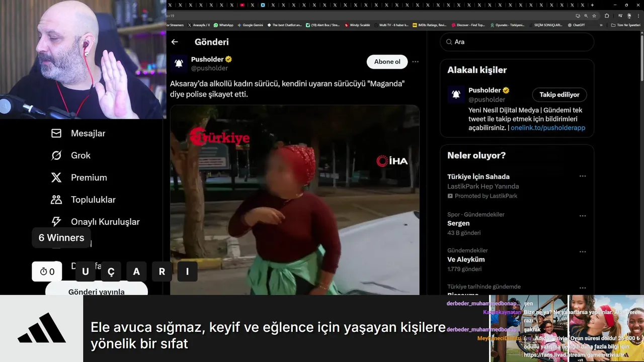This screenshot has width=644, height=362.
Task: Open the Discover - Find Top bookmark
Action: (468, 25)
